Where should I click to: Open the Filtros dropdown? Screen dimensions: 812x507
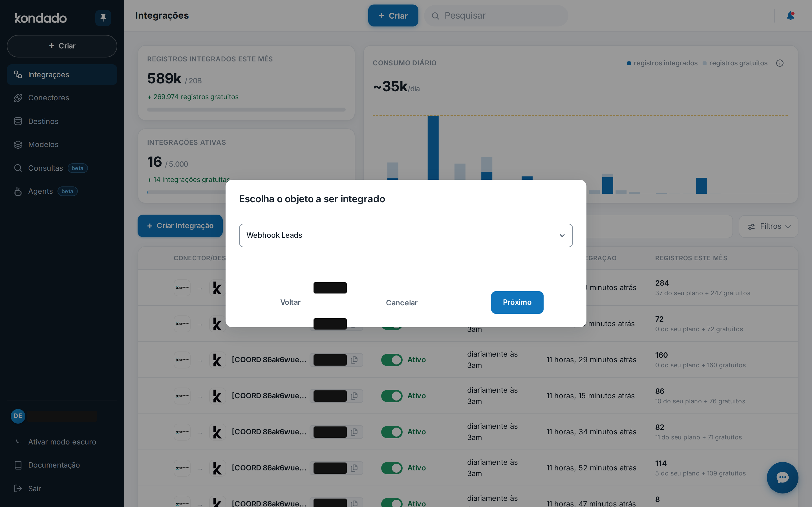(x=768, y=226)
